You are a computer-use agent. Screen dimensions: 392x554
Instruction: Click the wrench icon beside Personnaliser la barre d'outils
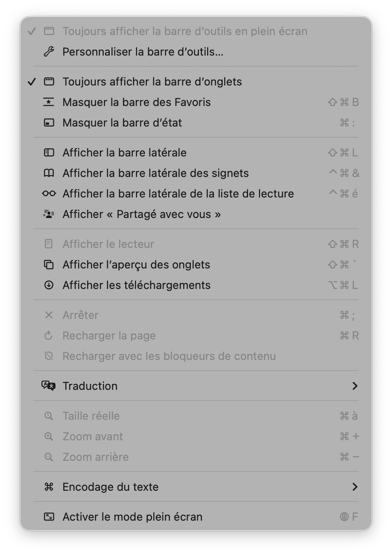click(x=49, y=52)
